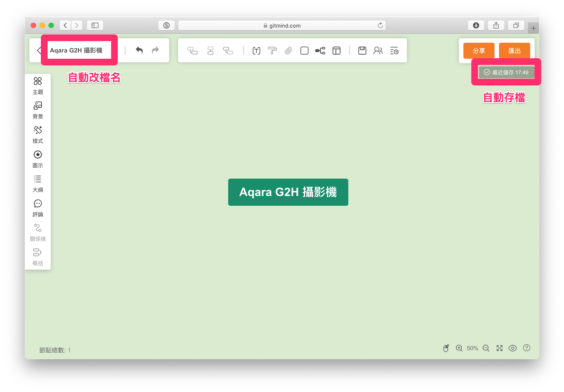Open the 樣式 style panel
The image size is (564, 392).
(38, 135)
